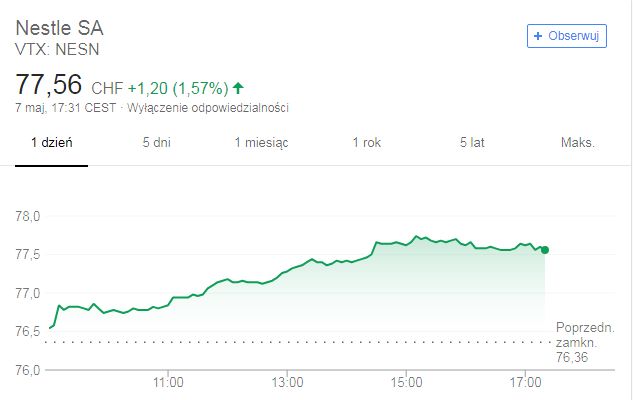Screen dimensions: 633x400
Task: Click the green endpoint dot on chart
Action: pos(544,250)
